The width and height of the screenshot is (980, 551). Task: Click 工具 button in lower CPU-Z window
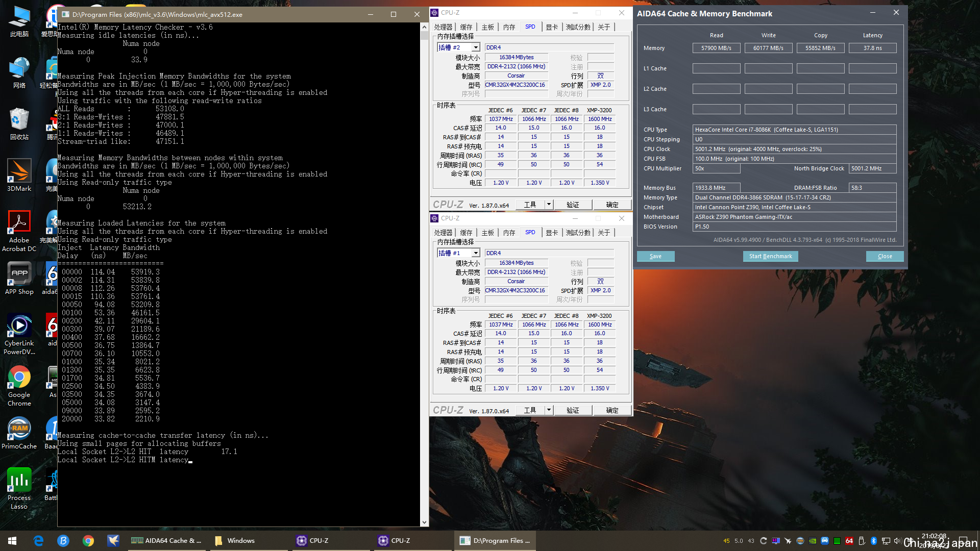click(x=530, y=410)
